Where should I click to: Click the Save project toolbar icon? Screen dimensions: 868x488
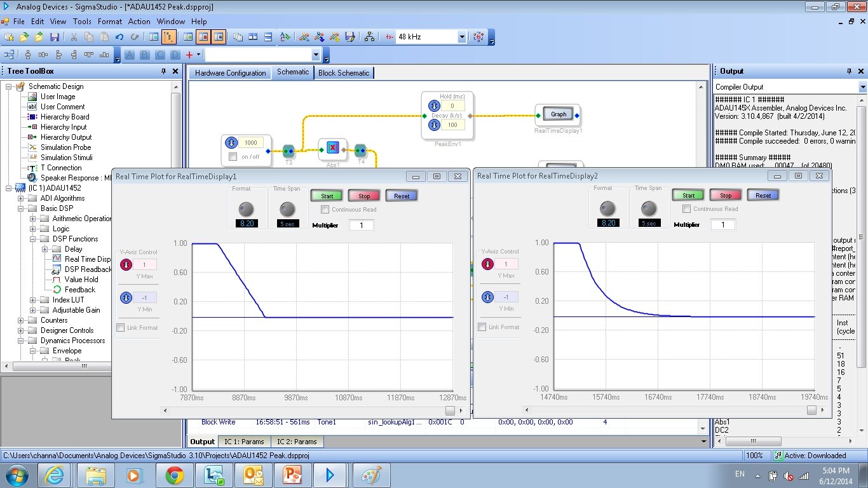click(55, 37)
